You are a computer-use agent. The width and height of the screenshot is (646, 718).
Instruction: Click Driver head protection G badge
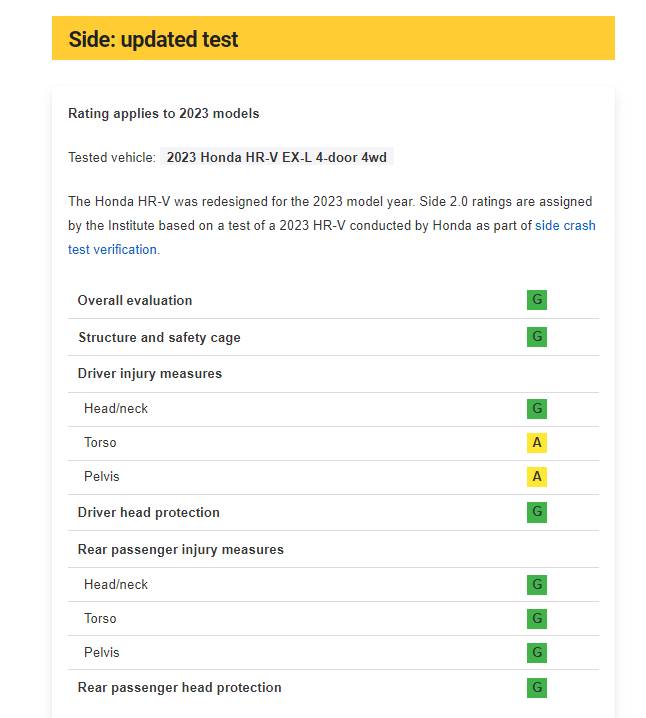tap(537, 512)
